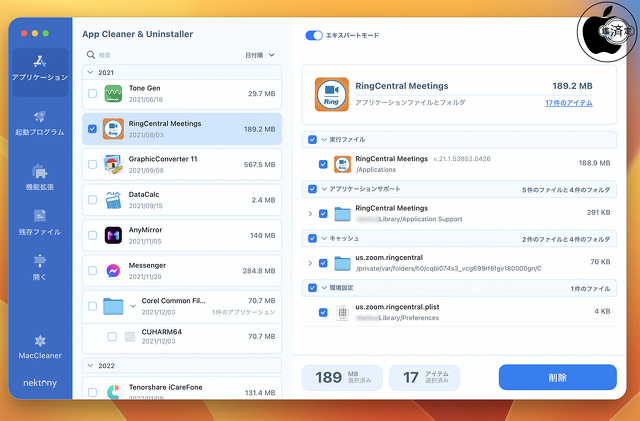This screenshot has height=421, width=640.
Task: Expand the RingCentral Meetings support folder
Action: 310,214
